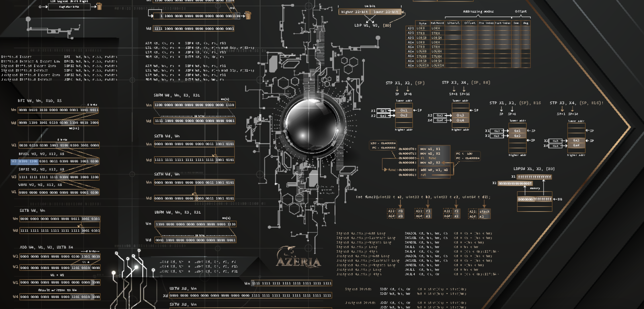644x309 pixels.
Task: Click the glossy black sphere in the center
Action: (x=312, y=124)
